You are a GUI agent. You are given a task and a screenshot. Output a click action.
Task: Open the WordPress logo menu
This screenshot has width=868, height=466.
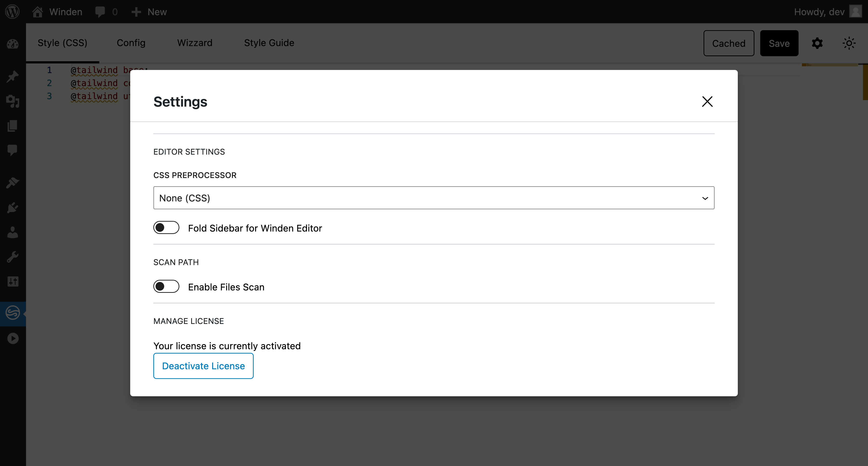pos(13,12)
